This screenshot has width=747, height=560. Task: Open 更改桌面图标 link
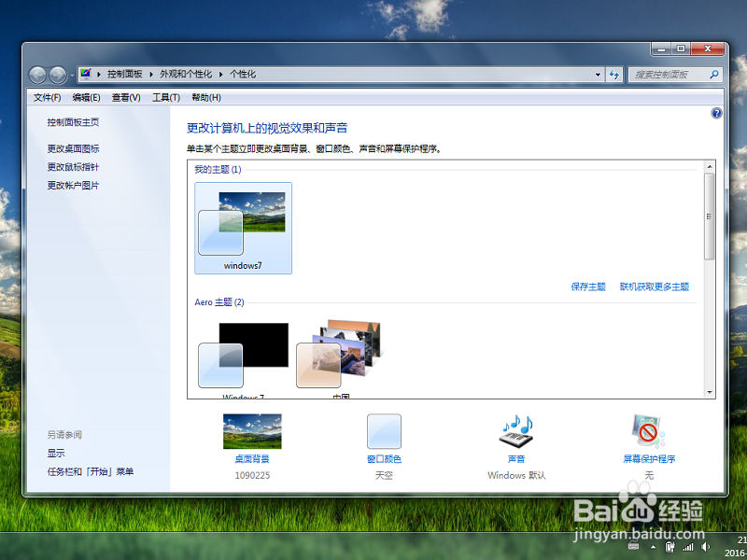73,149
